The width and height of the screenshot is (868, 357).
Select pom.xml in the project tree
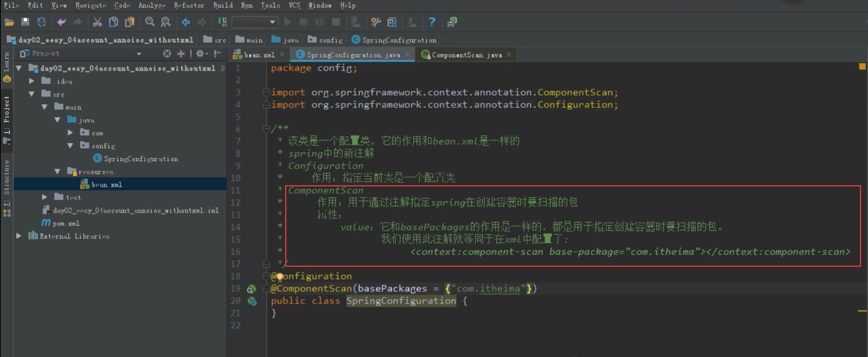(x=60, y=223)
